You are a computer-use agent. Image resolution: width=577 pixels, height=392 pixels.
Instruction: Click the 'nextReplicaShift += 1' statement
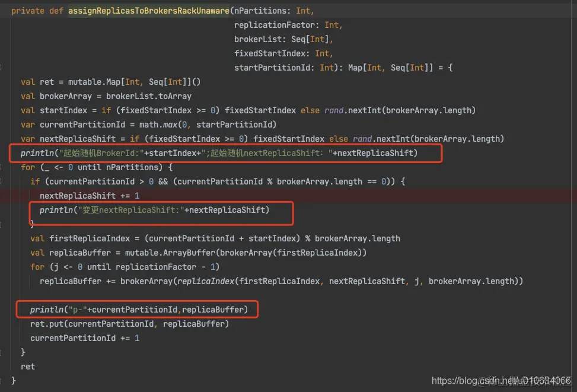click(x=90, y=196)
